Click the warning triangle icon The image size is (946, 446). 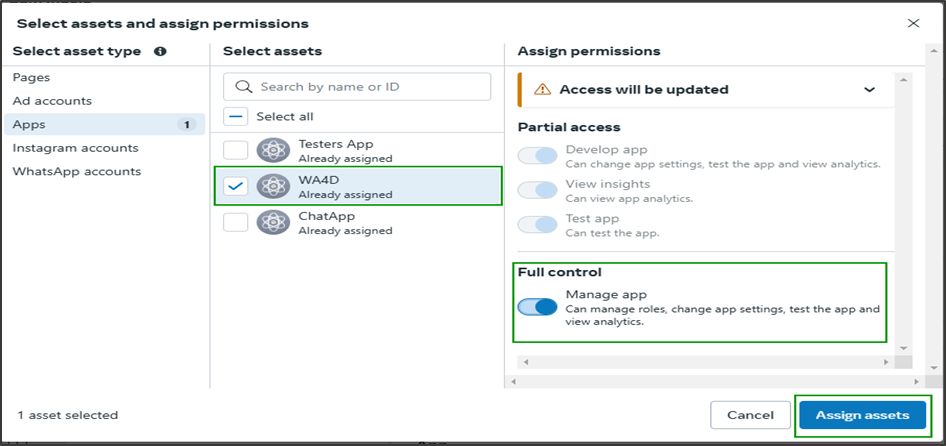pyautogui.click(x=542, y=89)
